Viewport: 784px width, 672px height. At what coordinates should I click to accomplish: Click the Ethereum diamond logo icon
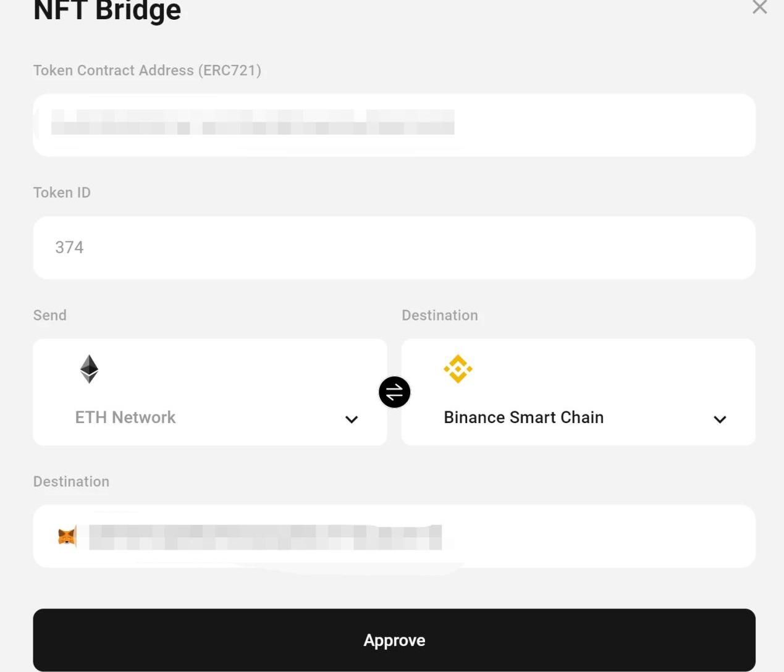[x=90, y=369]
